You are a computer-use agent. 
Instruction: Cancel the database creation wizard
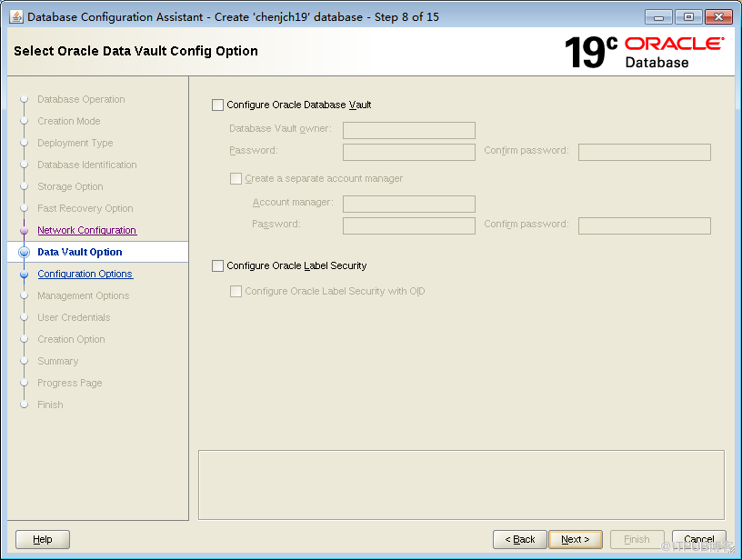coord(699,539)
